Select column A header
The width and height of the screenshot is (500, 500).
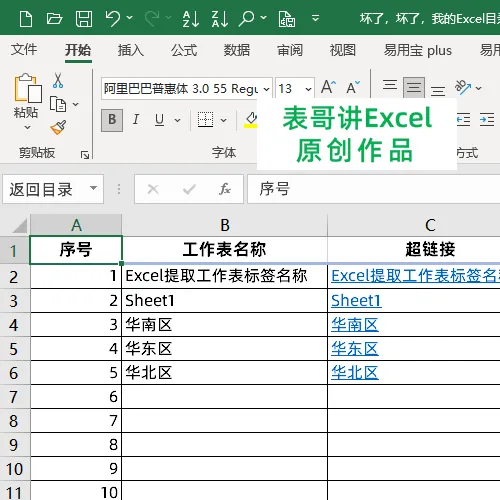[76, 225]
